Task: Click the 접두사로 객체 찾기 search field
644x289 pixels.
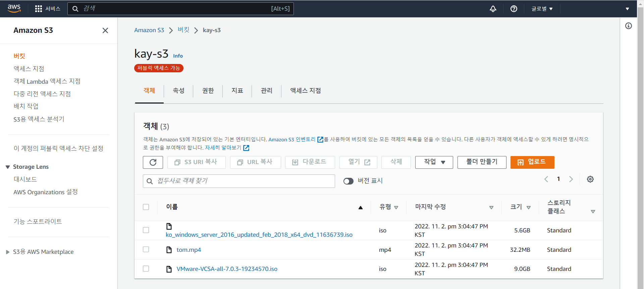Action: [239, 181]
